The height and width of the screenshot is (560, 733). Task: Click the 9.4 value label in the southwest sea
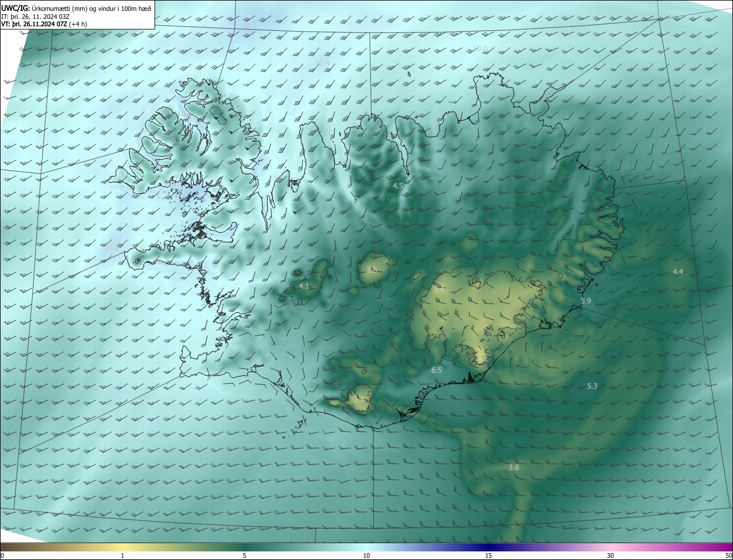click(x=102, y=448)
